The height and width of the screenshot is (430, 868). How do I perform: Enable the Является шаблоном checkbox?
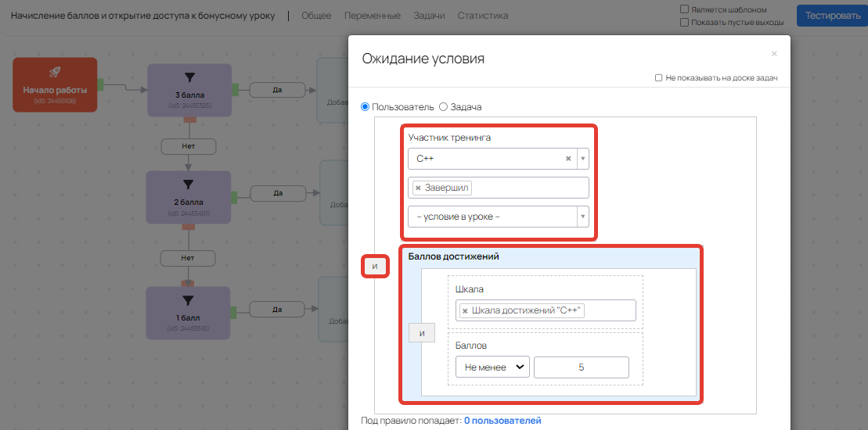tap(685, 9)
